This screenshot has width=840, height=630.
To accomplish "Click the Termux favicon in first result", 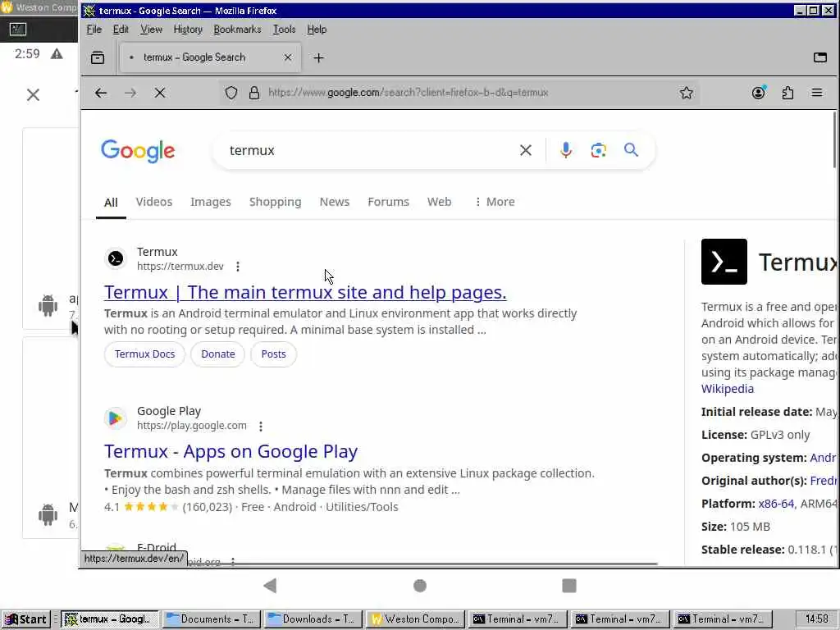I will coord(116,258).
